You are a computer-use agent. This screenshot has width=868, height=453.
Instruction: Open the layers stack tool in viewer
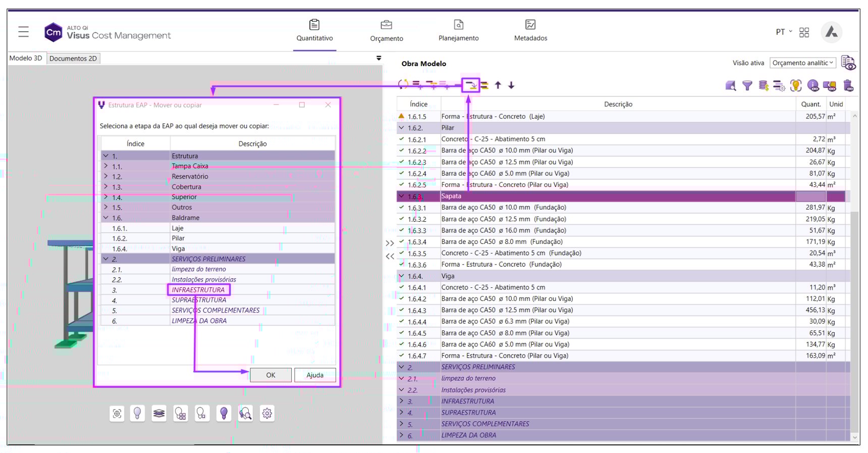click(x=159, y=414)
